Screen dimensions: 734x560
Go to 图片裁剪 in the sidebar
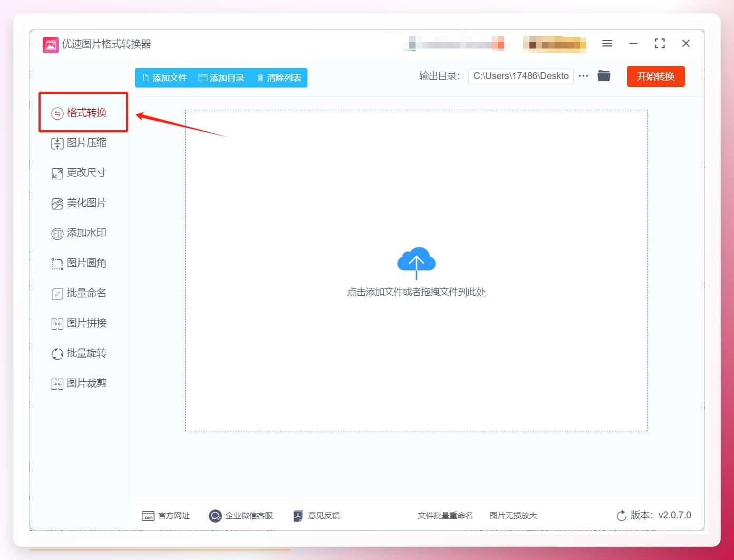tap(79, 383)
